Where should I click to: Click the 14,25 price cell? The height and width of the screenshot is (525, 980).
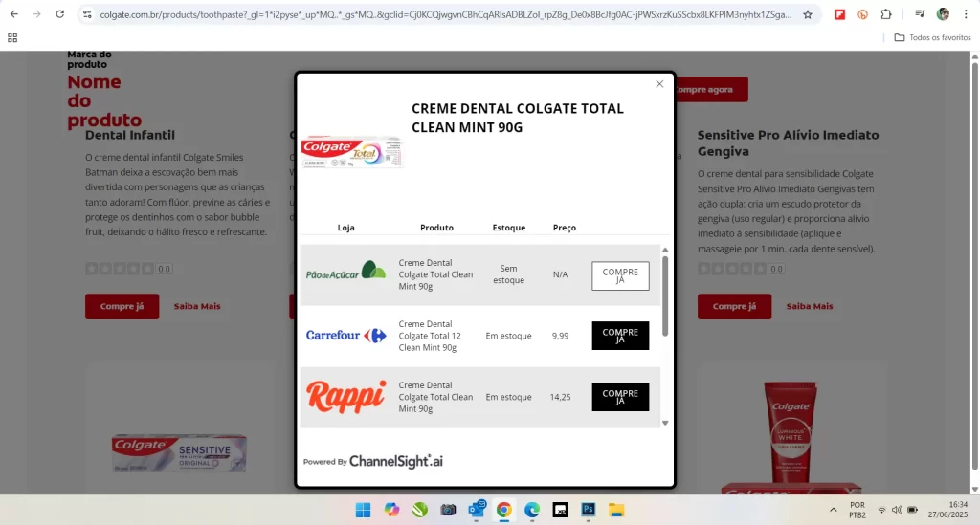tap(560, 397)
